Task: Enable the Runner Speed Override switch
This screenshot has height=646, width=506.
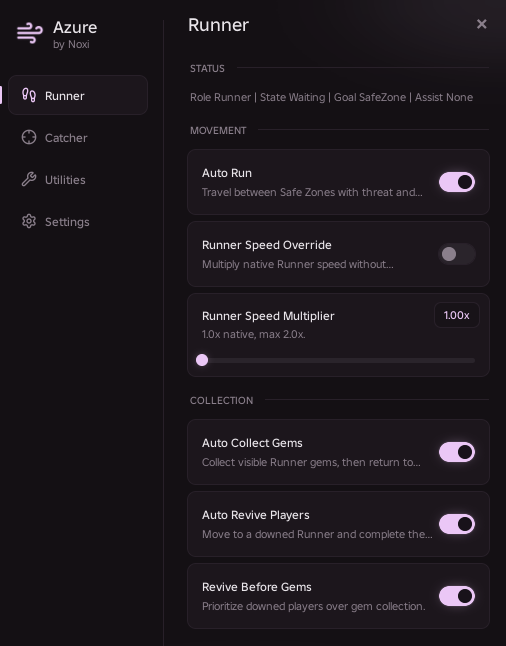Action: click(457, 254)
